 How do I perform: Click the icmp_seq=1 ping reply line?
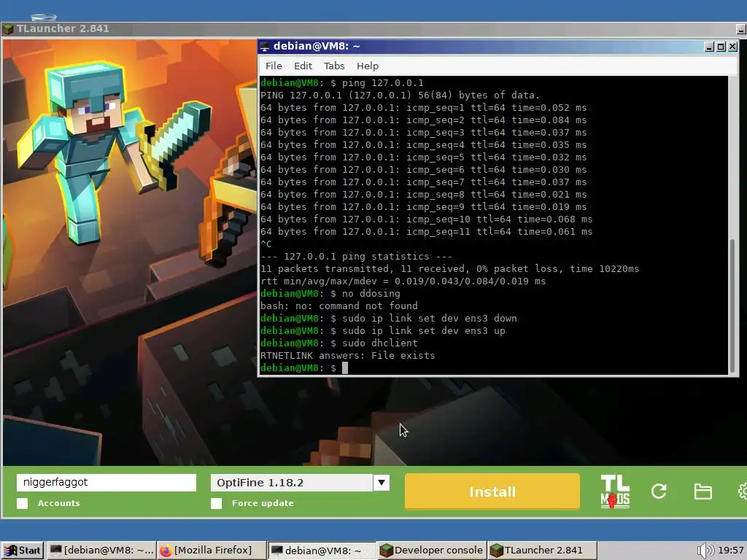423,108
